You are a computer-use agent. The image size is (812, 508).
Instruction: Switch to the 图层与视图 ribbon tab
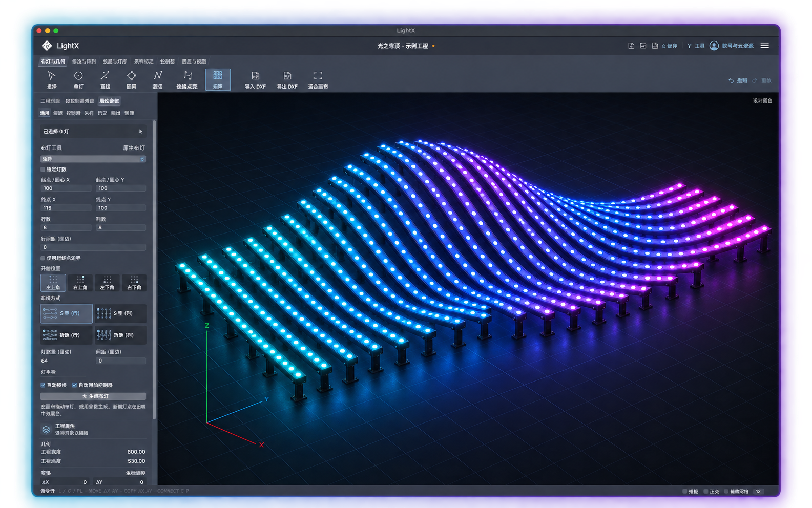194,61
